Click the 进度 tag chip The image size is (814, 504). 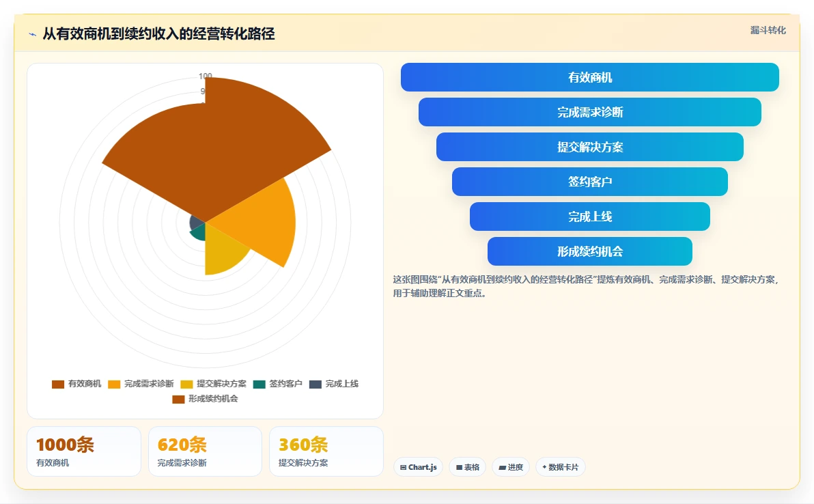click(511, 467)
